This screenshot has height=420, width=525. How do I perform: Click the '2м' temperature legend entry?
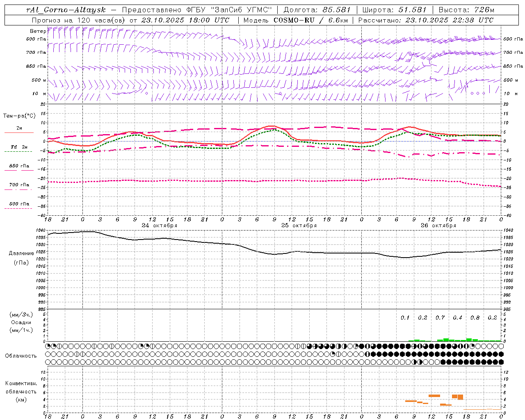(x=19, y=128)
